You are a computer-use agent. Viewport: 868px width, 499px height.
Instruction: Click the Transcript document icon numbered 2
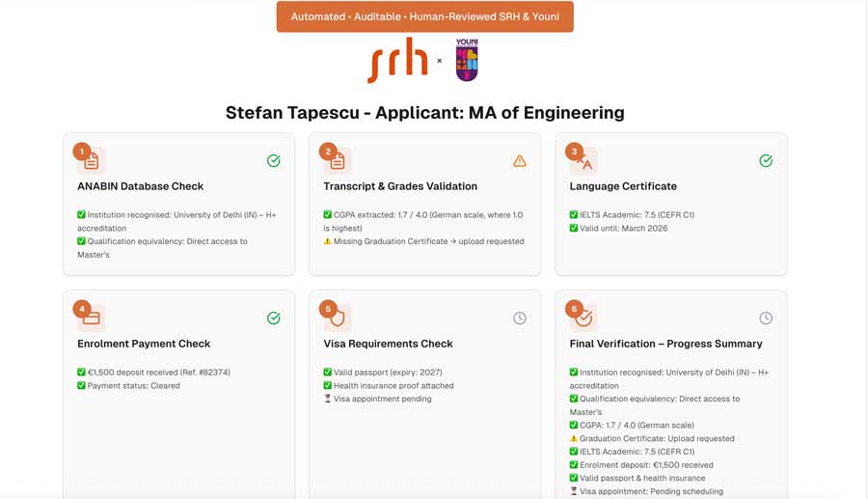(x=337, y=160)
